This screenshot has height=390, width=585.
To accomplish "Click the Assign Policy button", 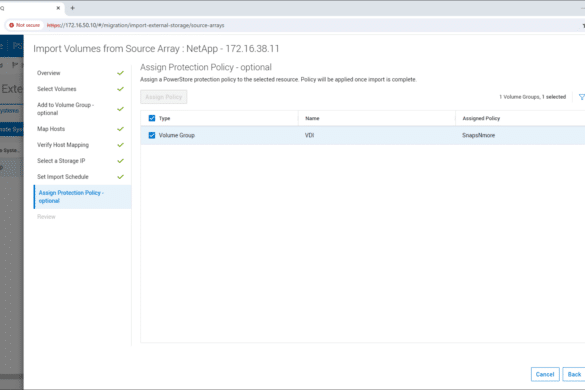I will click(x=164, y=97).
